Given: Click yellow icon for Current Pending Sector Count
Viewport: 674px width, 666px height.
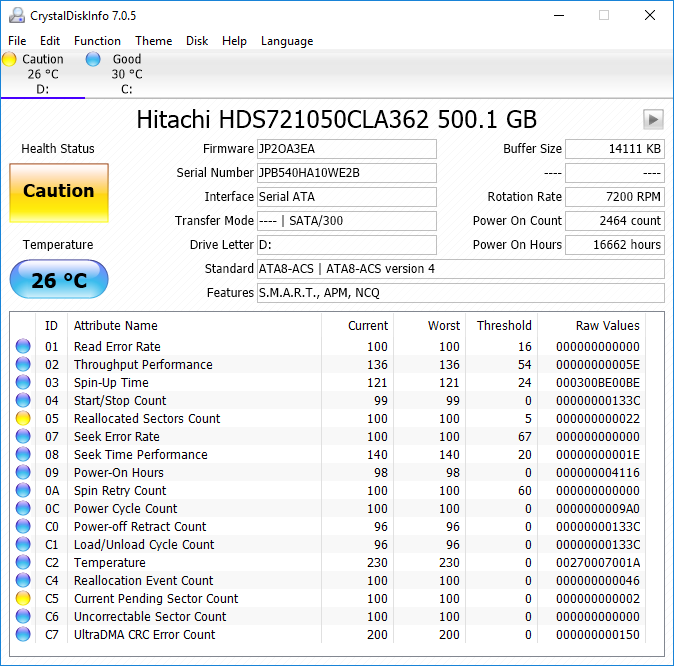Looking at the screenshot, I should pos(23,599).
